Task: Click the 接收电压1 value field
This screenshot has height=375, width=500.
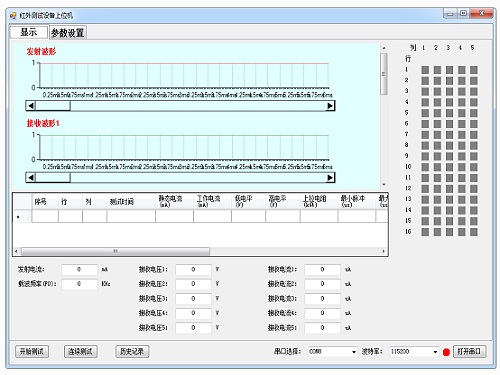Action: click(193, 269)
